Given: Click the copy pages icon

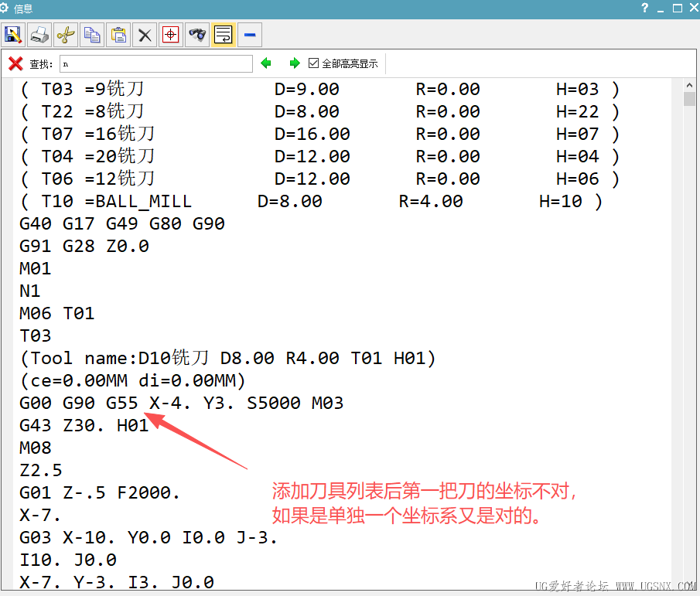Looking at the screenshot, I should (x=92, y=35).
